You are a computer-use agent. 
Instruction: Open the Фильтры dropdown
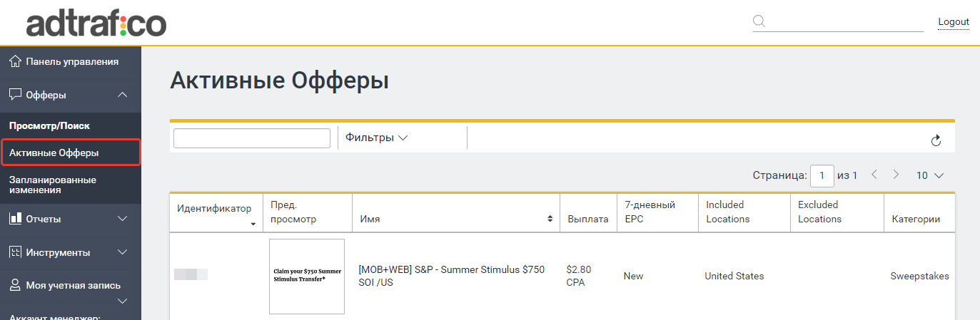point(376,138)
